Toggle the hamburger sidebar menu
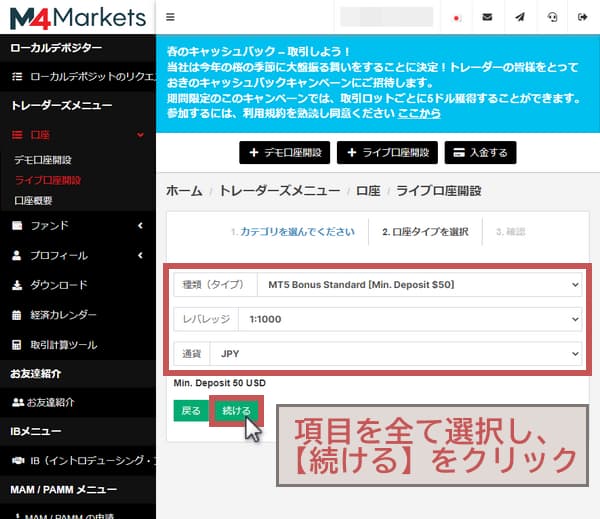This screenshot has height=519, width=600. pyautogui.click(x=170, y=17)
